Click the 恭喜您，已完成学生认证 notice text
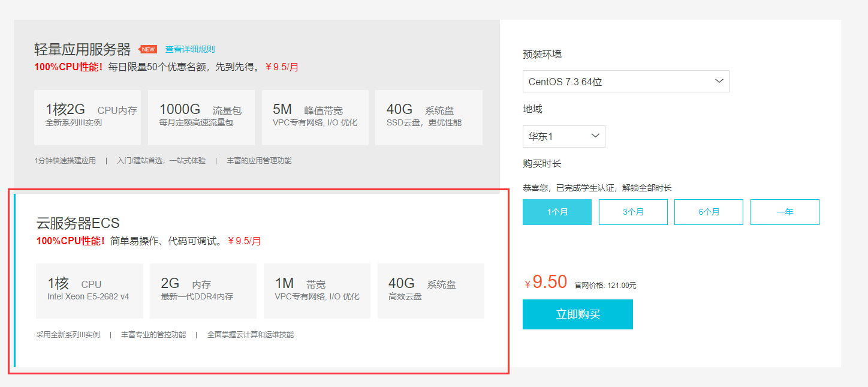This screenshot has height=387, width=868. tap(597, 188)
